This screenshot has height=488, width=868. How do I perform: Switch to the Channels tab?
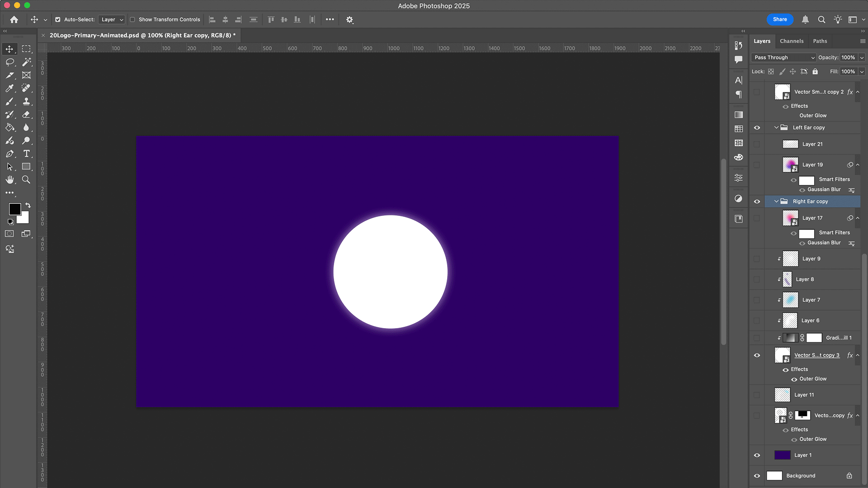[x=791, y=41]
